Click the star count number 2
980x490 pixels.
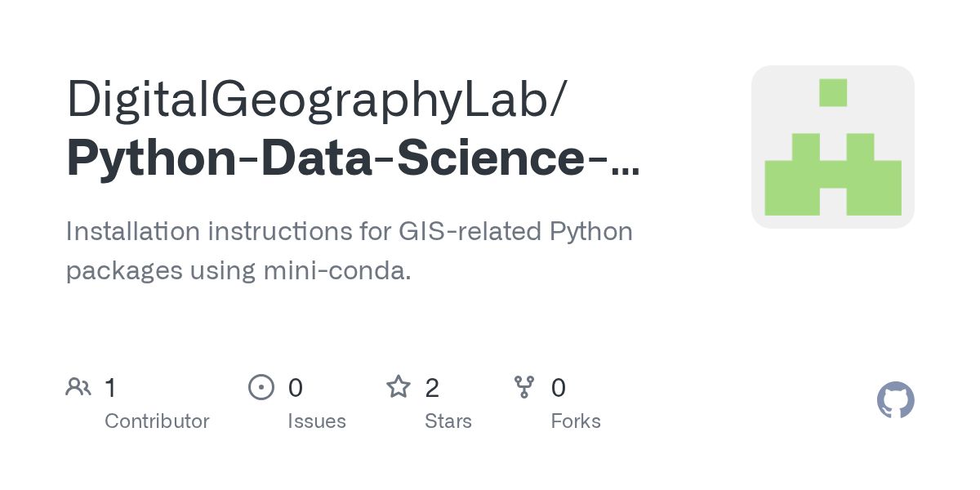click(x=432, y=388)
